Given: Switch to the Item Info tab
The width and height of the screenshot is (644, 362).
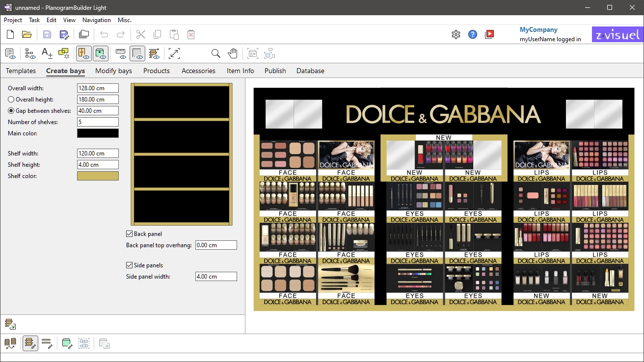Looking at the screenshot, I should pos(241,71).
